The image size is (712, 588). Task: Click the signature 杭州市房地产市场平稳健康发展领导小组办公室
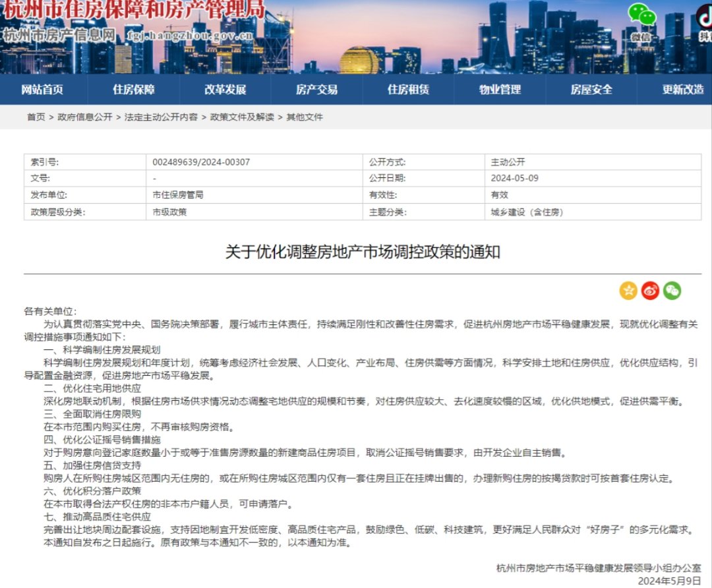[599, 568]
